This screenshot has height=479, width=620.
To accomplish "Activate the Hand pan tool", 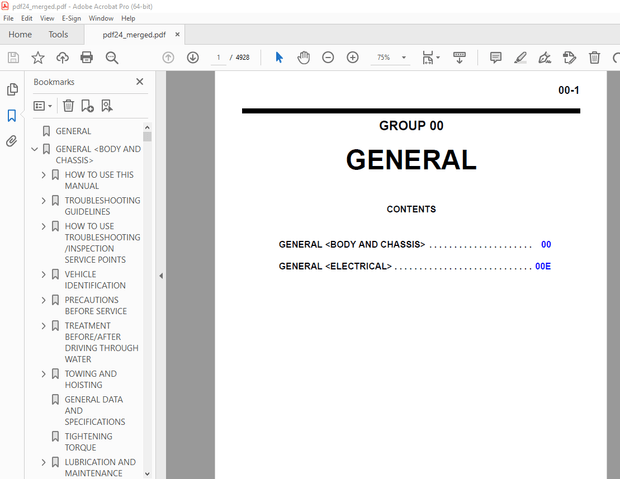I will [x=303, y=58].
